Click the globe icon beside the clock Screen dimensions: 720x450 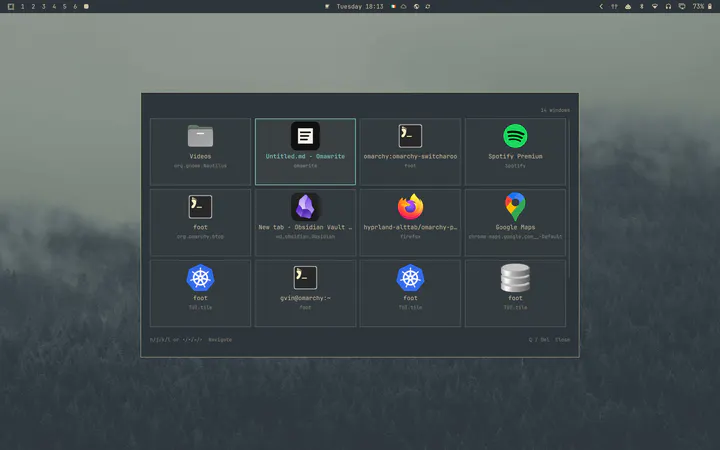point(416,6)
